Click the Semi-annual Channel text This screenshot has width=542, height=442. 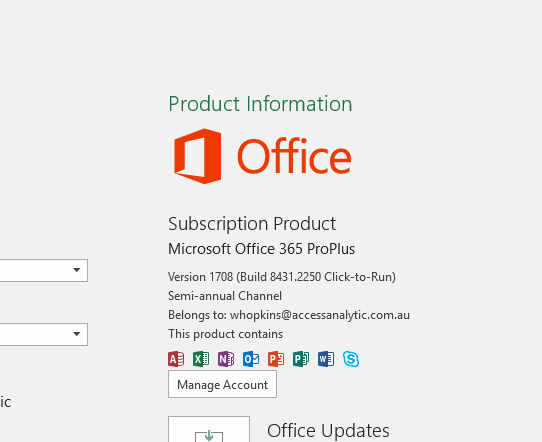pos(225,296)
